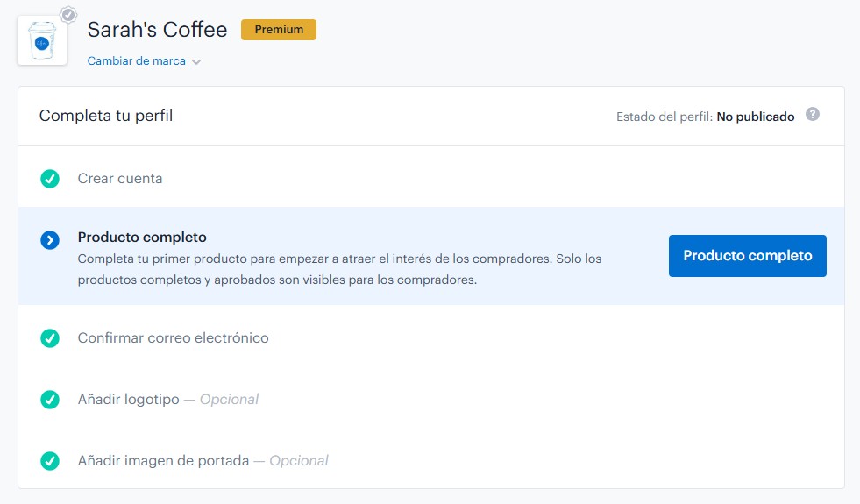Click the green check beside Añadir logotipo
860x504 pixels.
click(50, 400)
